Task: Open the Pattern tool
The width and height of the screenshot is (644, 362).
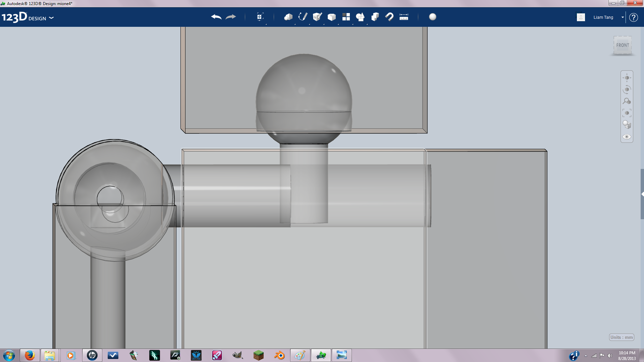Action: click(x=346, y=17)
